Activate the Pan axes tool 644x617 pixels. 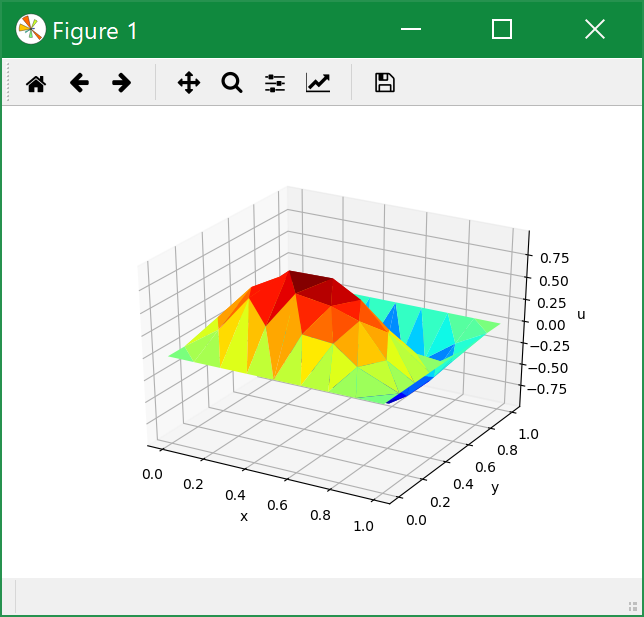189,83
